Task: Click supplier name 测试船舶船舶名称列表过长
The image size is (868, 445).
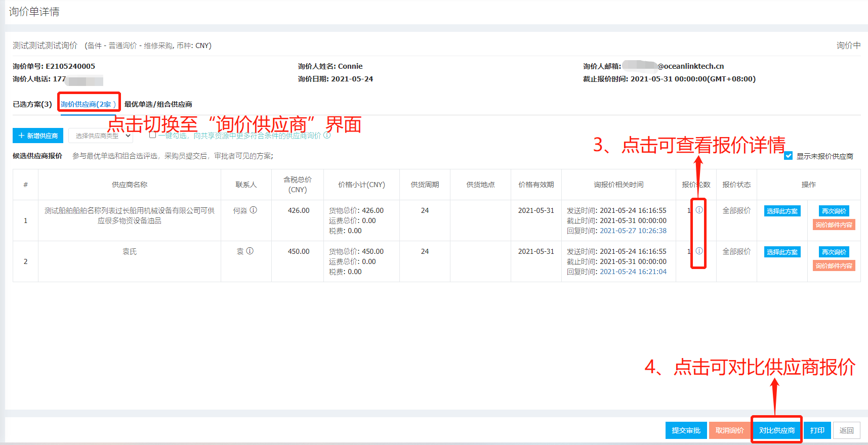Action: click(130, 215)
